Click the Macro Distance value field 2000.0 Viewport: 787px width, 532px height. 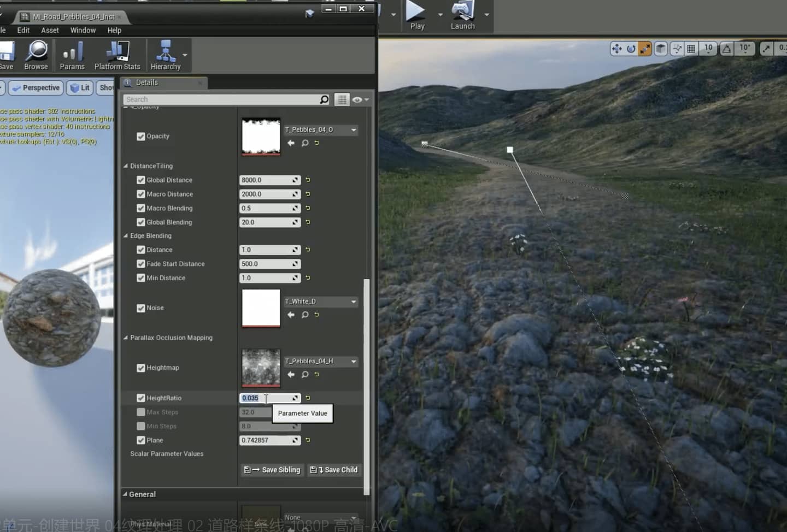tap(270, 194)
